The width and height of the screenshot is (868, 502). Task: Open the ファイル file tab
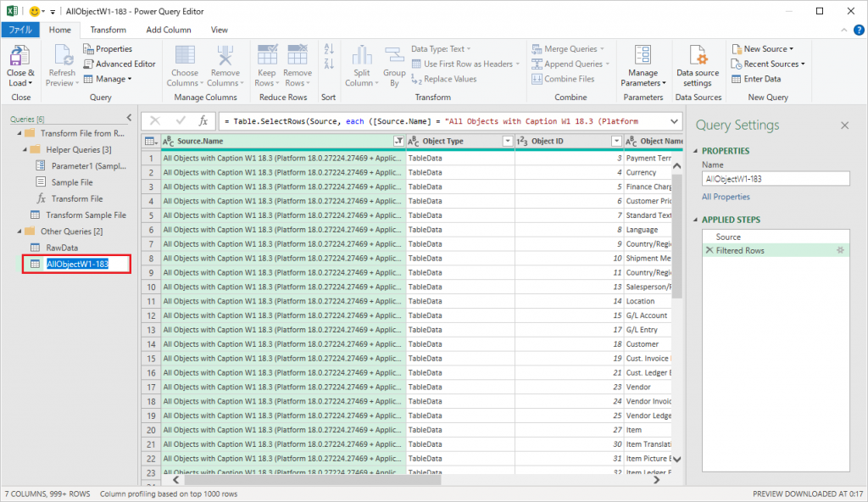click(20, 30)
